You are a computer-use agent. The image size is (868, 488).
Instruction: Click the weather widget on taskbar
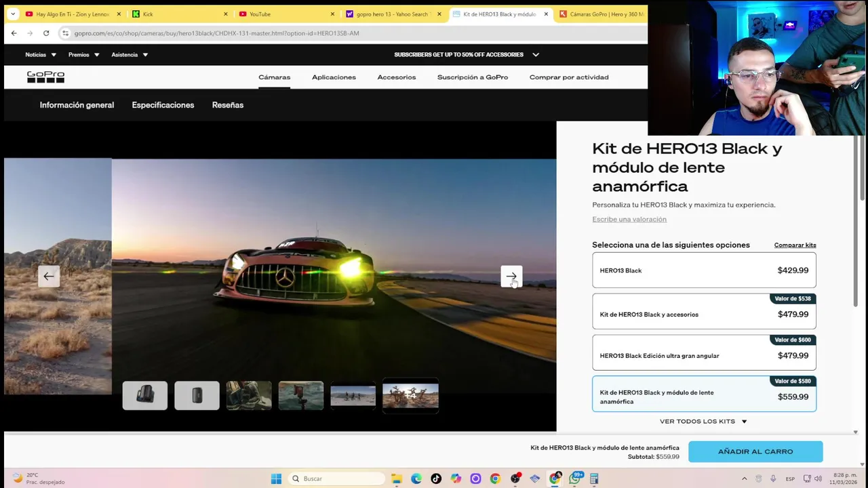click(x=40, y=479)
